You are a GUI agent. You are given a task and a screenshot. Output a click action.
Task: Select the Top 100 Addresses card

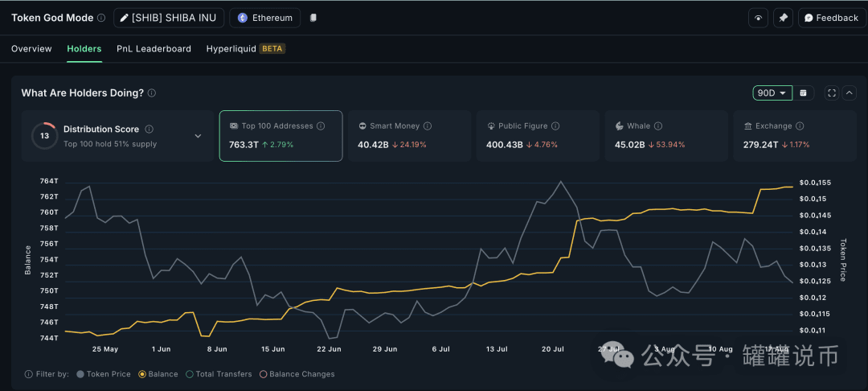tap(280, 136)
